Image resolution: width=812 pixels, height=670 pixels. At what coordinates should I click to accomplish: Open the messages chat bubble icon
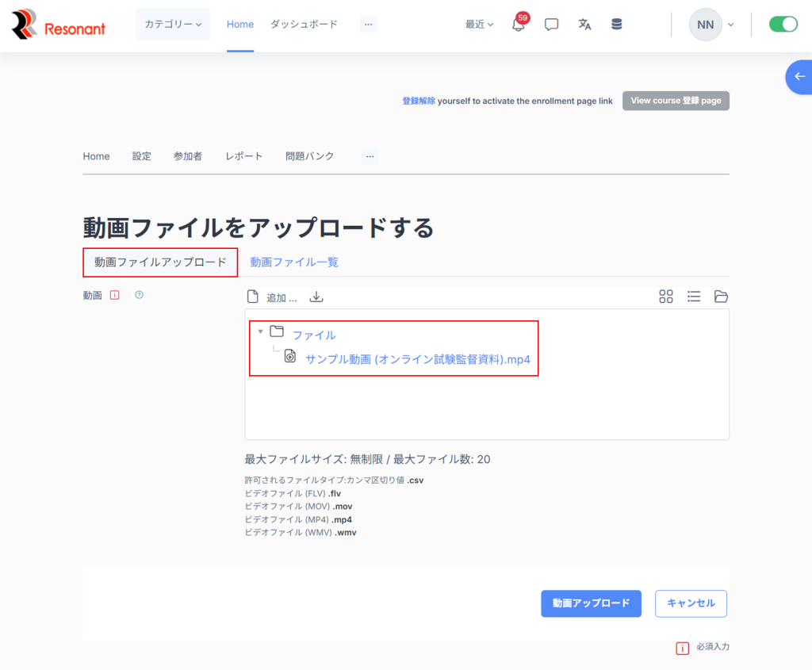tap(552, 25)
